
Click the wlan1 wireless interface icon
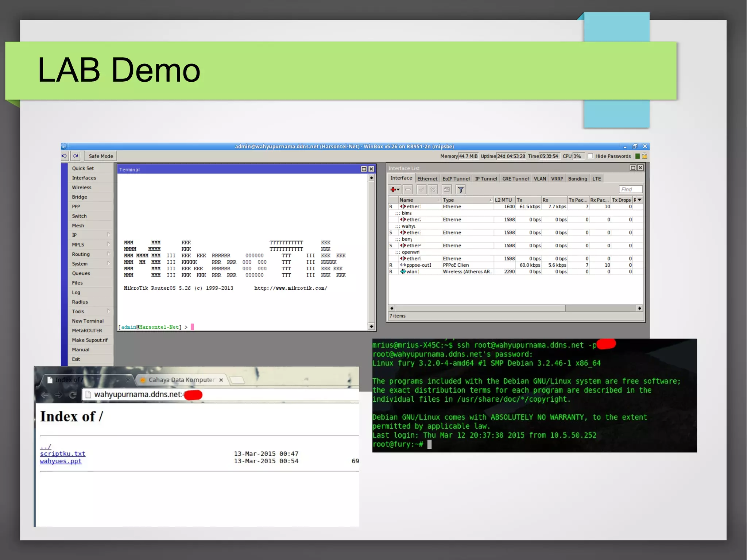tap(403, 272)
